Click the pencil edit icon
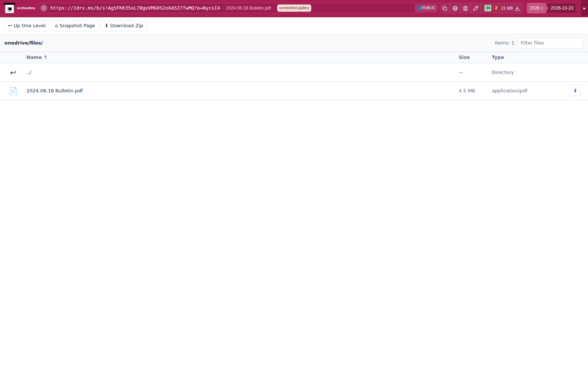The image size is (588, 368). 476,8
